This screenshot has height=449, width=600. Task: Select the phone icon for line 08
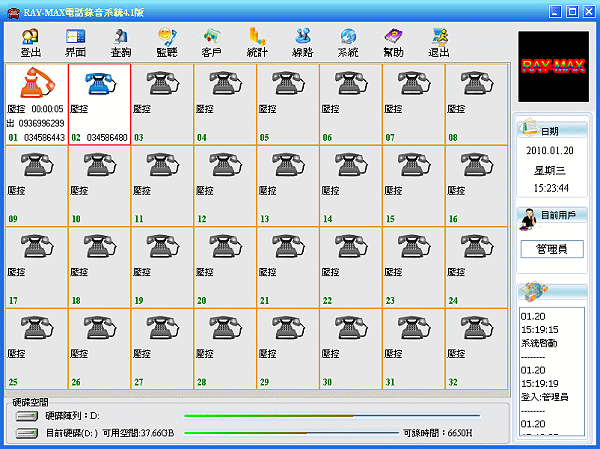click(x=477, y=82)
